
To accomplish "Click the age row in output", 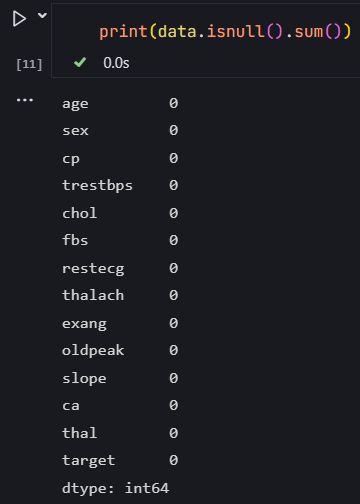I will (x=120, y=104).
